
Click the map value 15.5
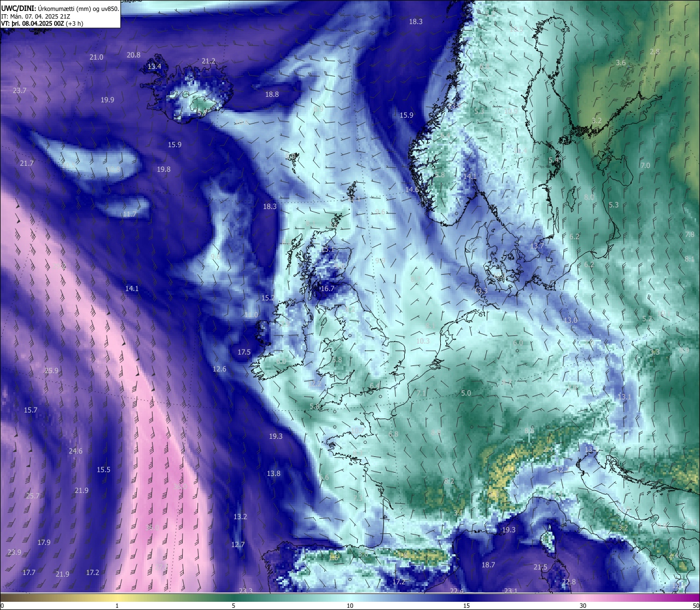[x=103, y=470]
